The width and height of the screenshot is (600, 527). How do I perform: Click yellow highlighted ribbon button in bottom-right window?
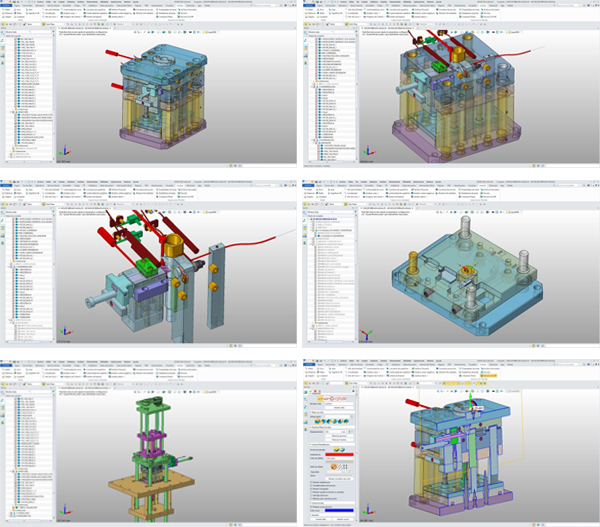tap(489, 376)
